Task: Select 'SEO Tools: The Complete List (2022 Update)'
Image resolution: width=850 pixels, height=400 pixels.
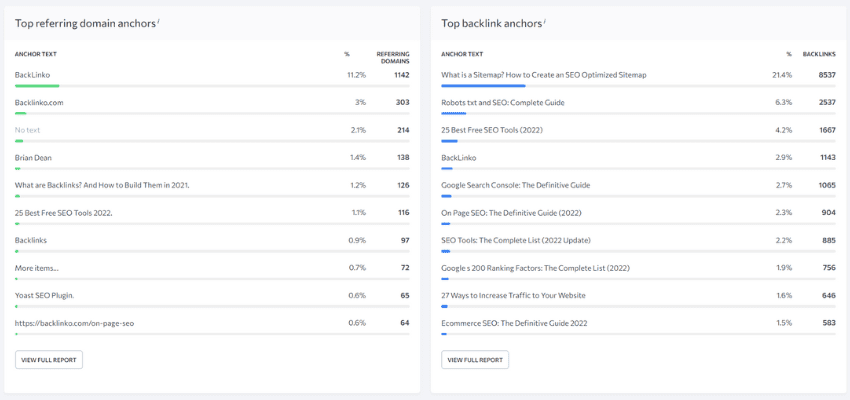Action: pyautogui.click(x=516, y=241)
